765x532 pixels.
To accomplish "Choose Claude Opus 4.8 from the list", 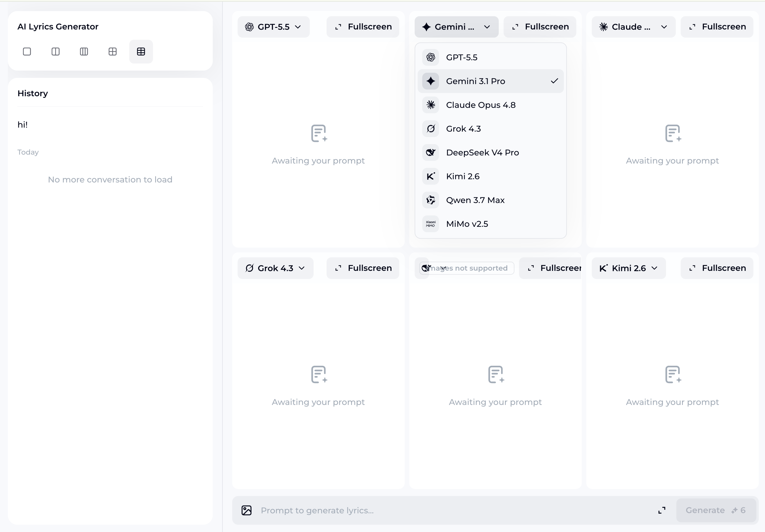I will pos(490,105).
